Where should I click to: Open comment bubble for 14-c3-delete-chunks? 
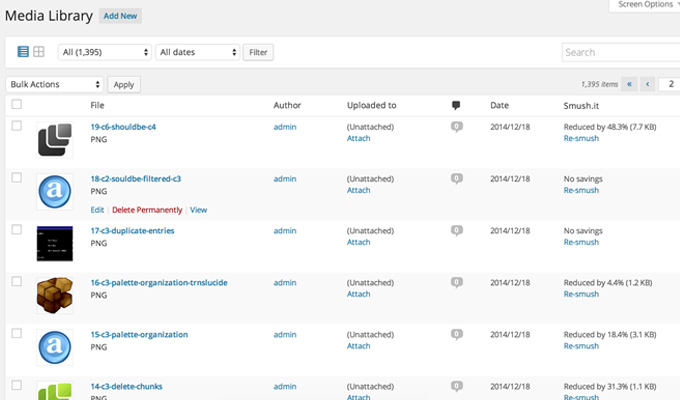point(457,386)
